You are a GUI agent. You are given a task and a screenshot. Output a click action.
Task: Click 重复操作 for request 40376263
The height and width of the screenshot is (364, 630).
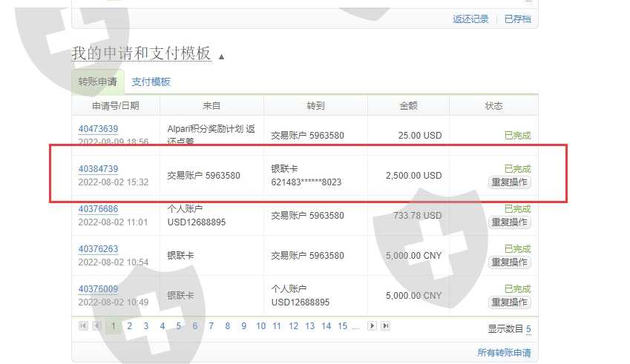[510, 262]
